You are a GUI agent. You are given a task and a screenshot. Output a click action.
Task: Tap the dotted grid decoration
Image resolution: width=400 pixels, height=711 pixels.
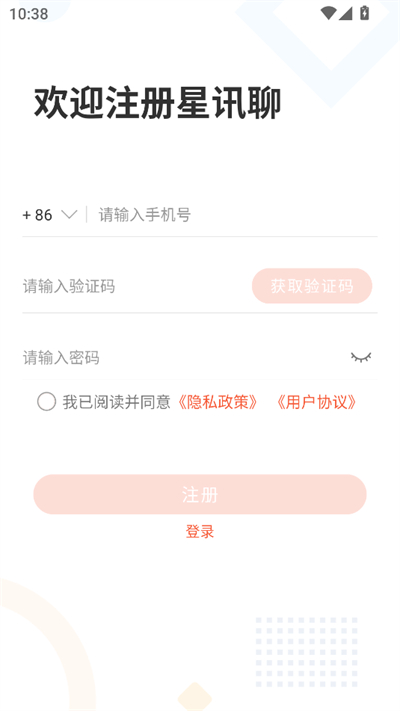click(x=307, y=652)
